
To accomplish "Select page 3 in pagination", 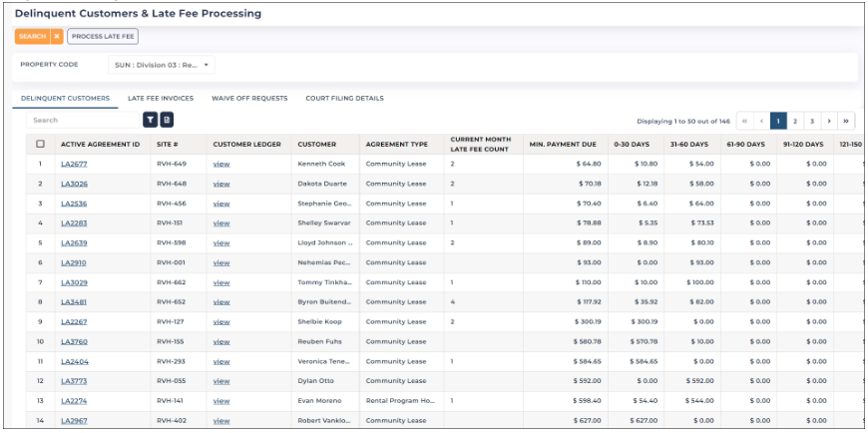I will (812, 121).
